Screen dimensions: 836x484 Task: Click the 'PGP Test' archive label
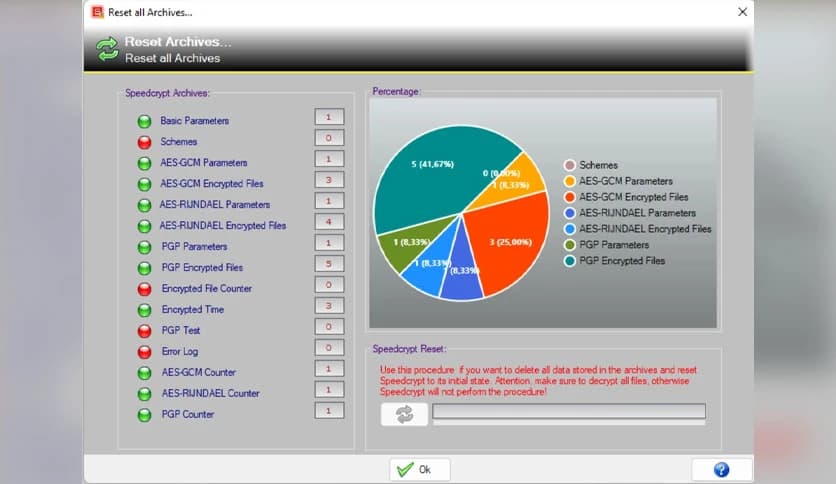181,330
